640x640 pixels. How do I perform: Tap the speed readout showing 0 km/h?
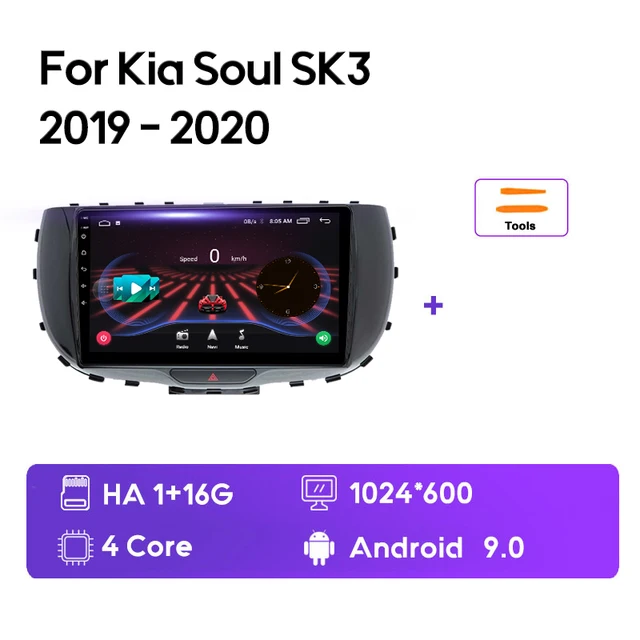(x=213, y=257)
